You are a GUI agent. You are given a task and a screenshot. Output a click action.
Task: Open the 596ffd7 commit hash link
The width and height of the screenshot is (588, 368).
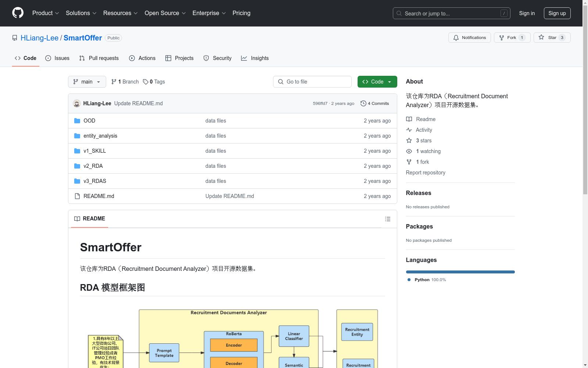point(320,103)
